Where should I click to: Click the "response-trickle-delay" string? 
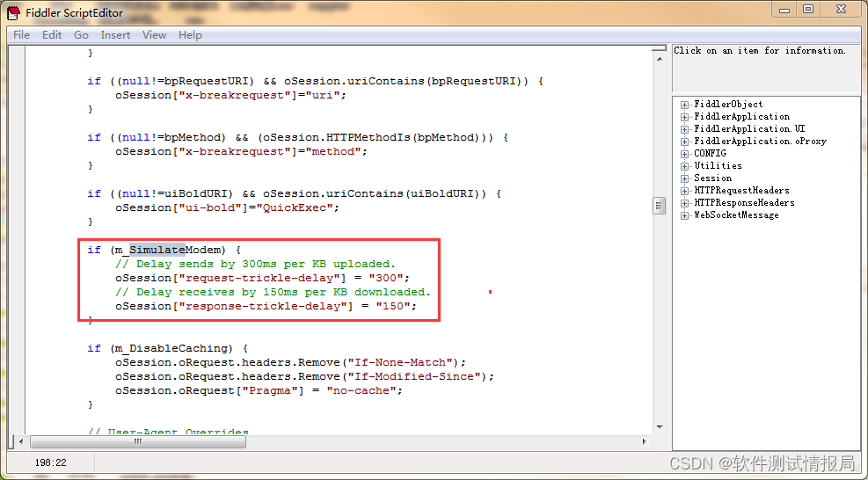coord(263,306)
